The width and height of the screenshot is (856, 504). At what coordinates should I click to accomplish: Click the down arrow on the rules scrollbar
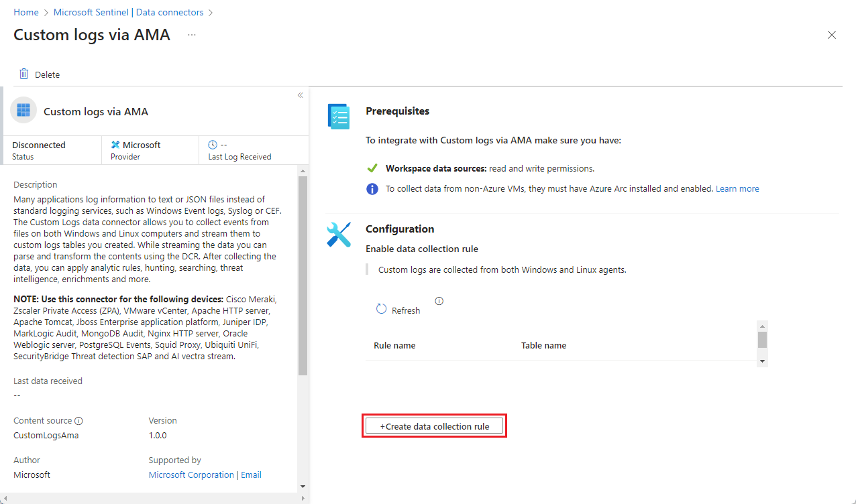(x=762, y=360)
